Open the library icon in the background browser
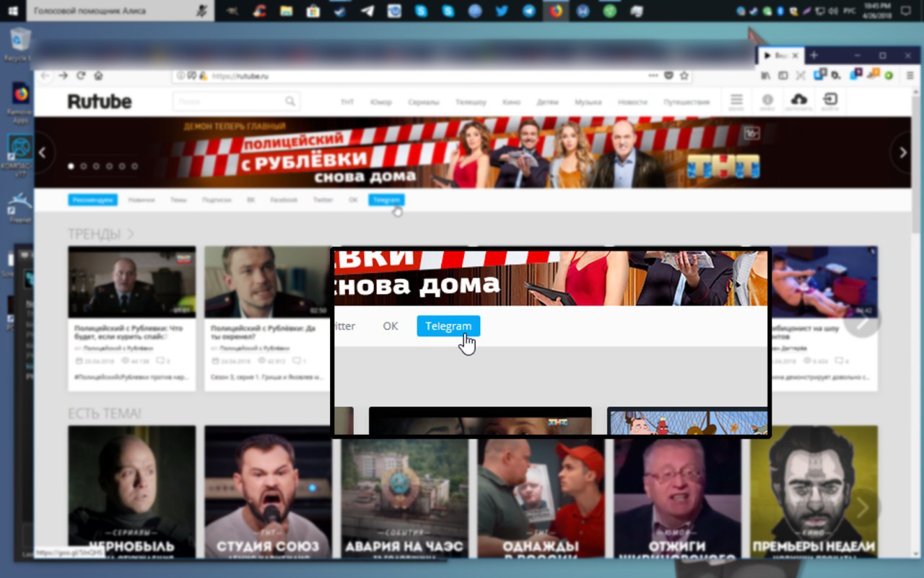The height and width of the screenshot is (578, 924). pyautogui.click(x=766, y=74)
